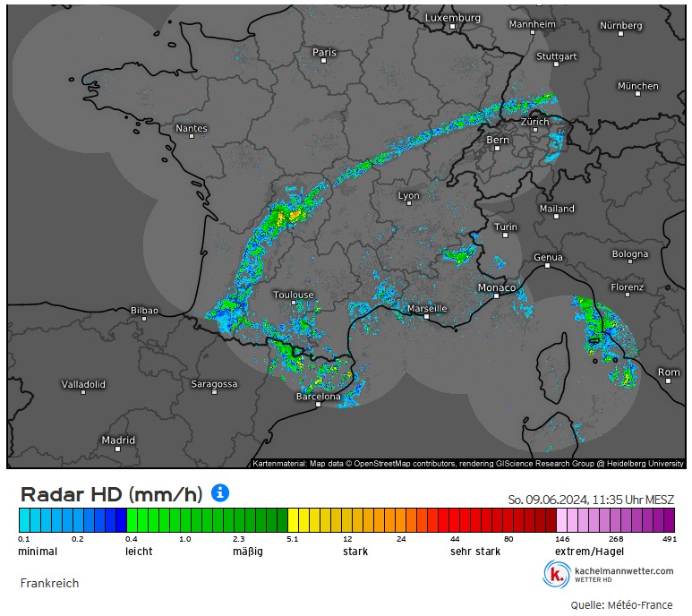The width and height of the screenshot is (692, 616).
Task: Click the Bologna city label
Action: (630, 253)
